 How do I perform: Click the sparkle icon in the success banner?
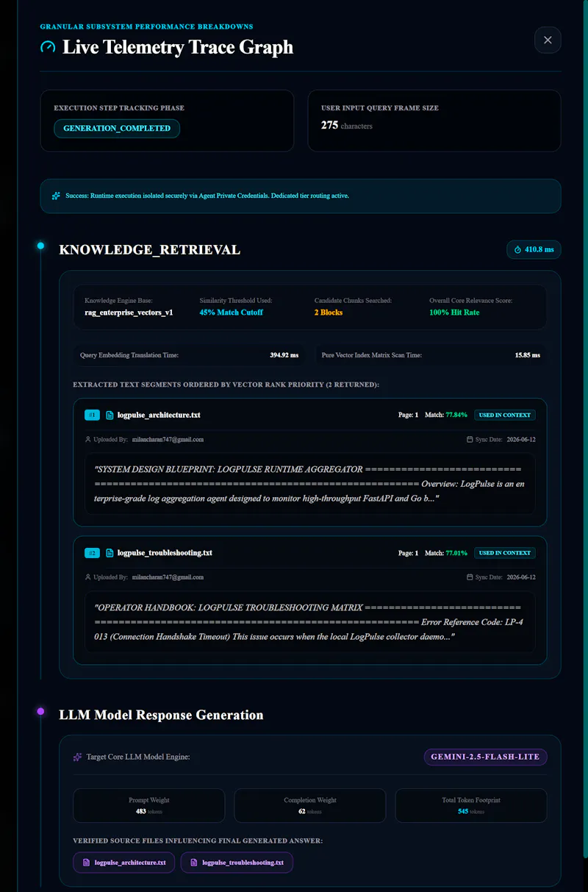click(57, 196)
